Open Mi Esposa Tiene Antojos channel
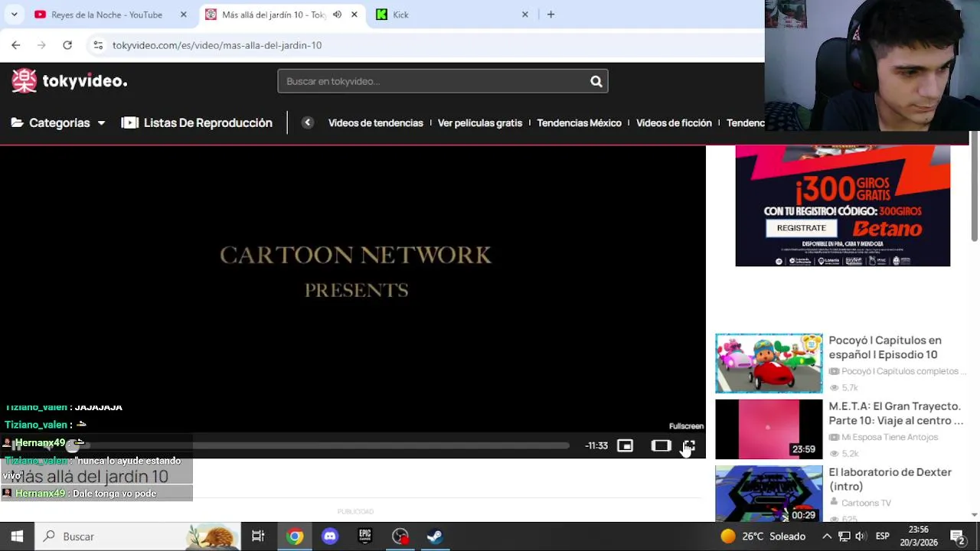 (x=890, y=437)
